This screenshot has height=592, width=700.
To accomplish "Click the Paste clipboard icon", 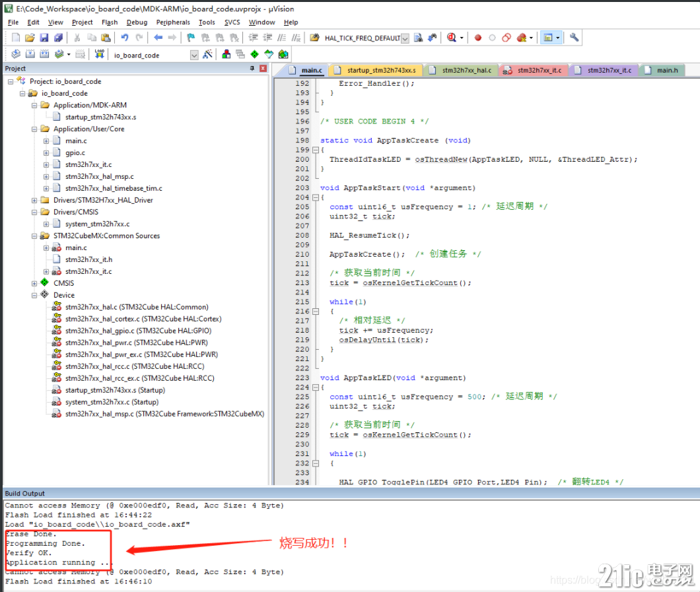I will pos(106,38).
